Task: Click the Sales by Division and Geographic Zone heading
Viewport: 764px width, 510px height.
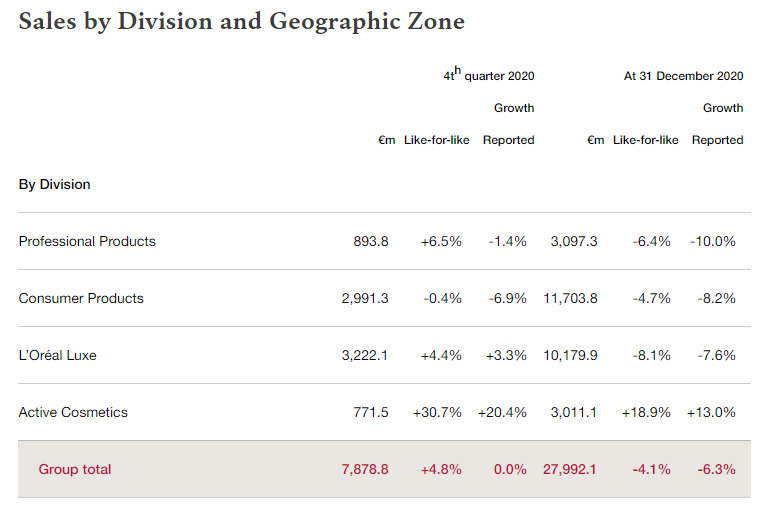Action: click(241, 21)
